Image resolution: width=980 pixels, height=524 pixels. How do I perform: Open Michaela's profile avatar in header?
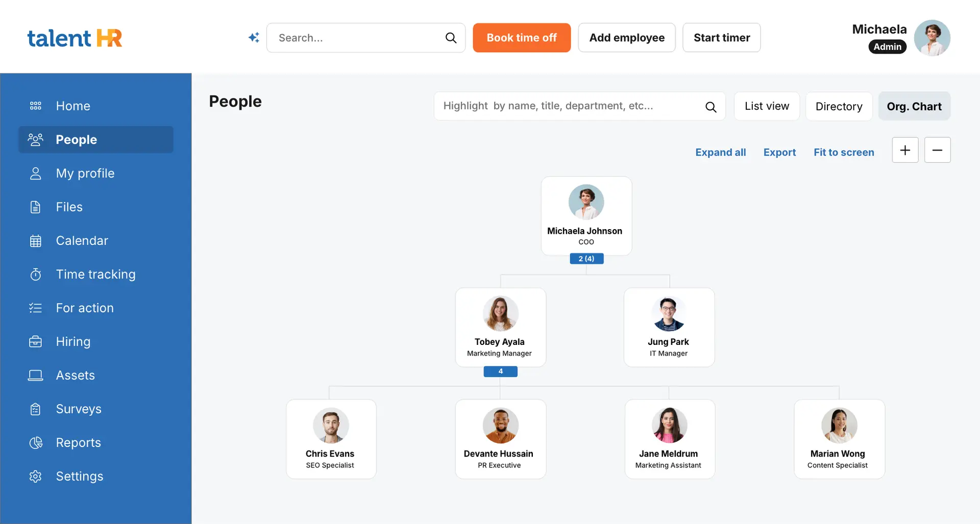pyautogui.click(x=932, y=38)
